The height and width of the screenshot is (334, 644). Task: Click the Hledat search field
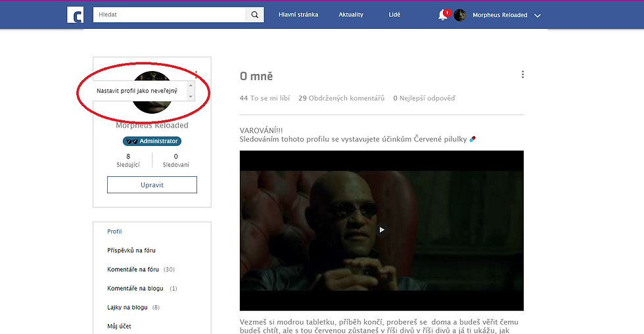pos(170,14)
